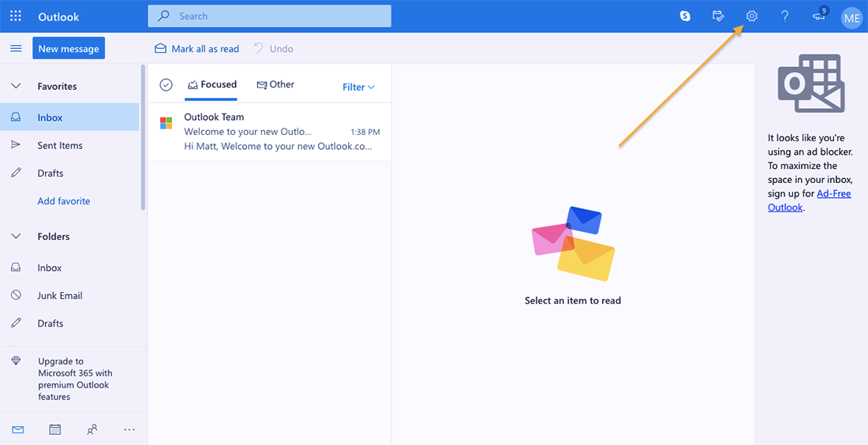Open the notifications megaphone with badge
This screenshot has width=868, height=445.
pos(819,17)
